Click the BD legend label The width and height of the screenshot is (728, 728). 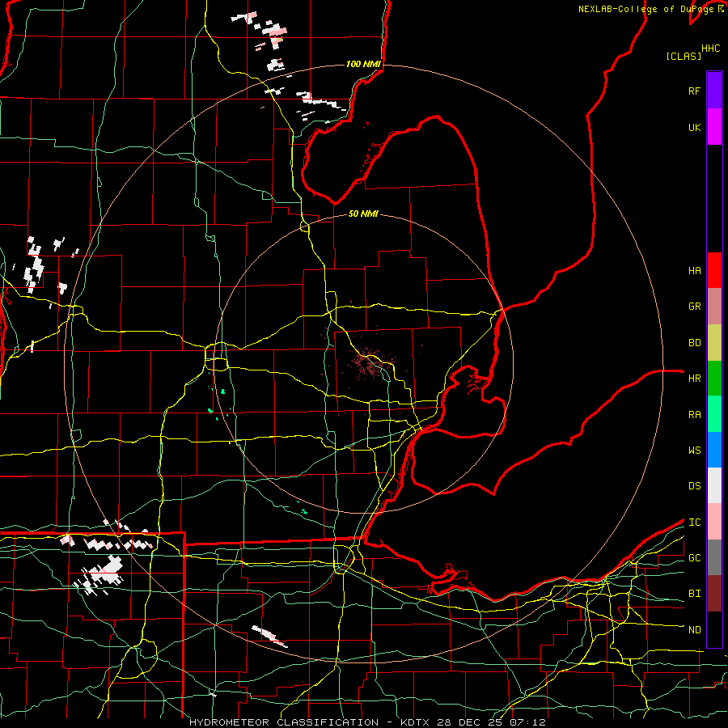pos(694,343)
